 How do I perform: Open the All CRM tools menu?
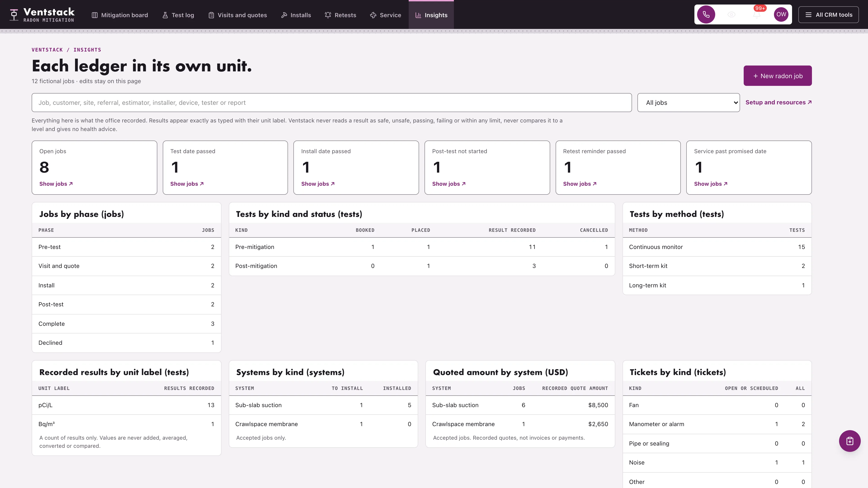coord(829,15)
